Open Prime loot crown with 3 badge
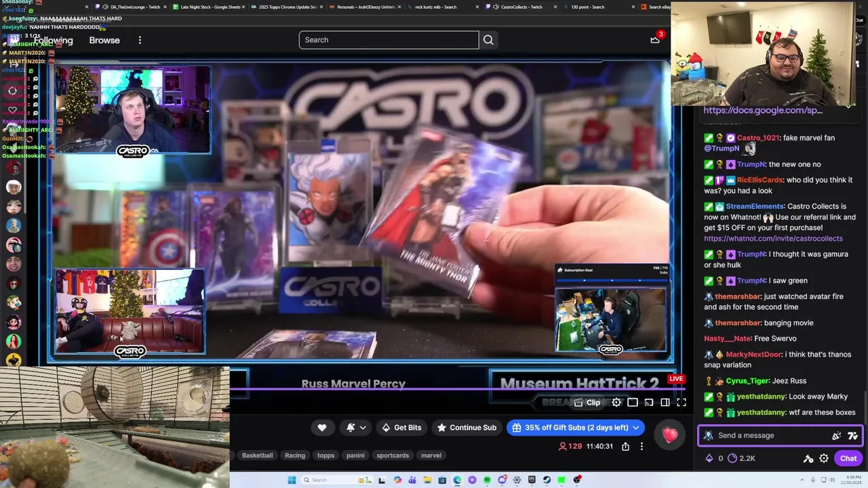This screenshot has height=488, width=868. [655, 39]
